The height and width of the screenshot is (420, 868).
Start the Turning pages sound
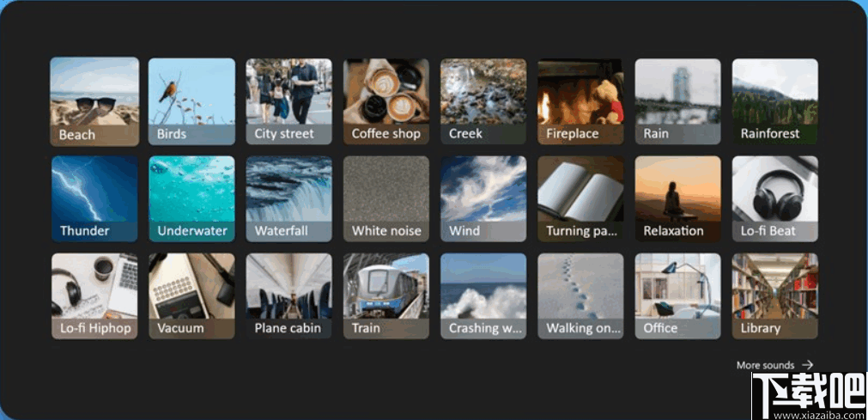click(580, 199)
